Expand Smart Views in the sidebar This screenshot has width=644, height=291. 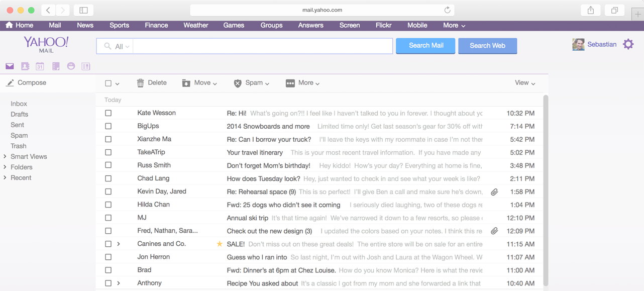5,157
